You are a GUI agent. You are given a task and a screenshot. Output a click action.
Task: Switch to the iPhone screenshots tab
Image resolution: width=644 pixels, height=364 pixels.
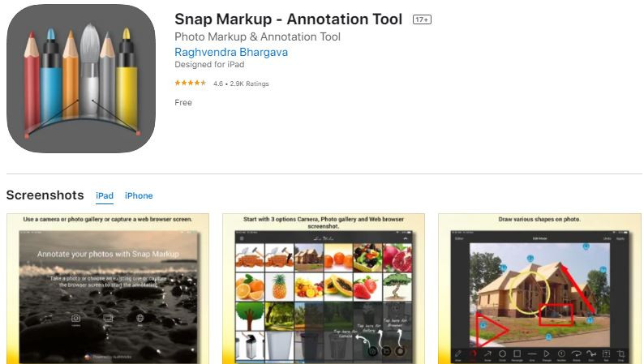point(139,195)
